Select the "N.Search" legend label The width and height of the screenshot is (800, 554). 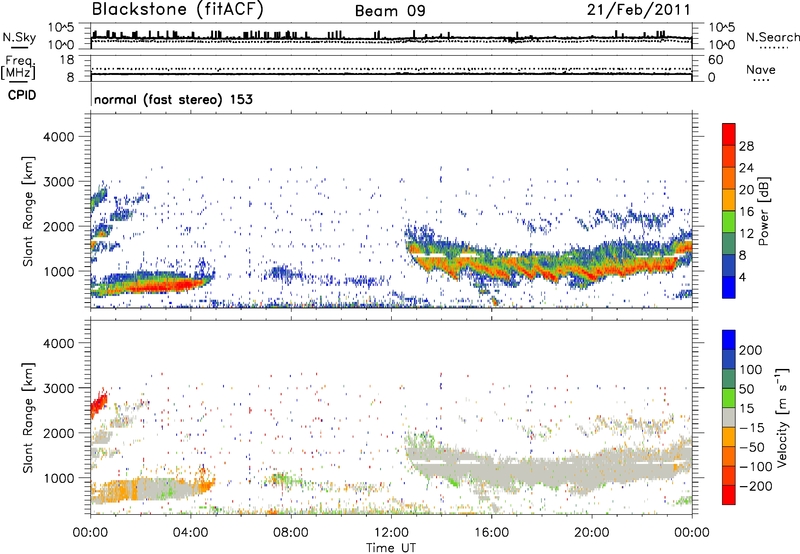tap(772, 37)
